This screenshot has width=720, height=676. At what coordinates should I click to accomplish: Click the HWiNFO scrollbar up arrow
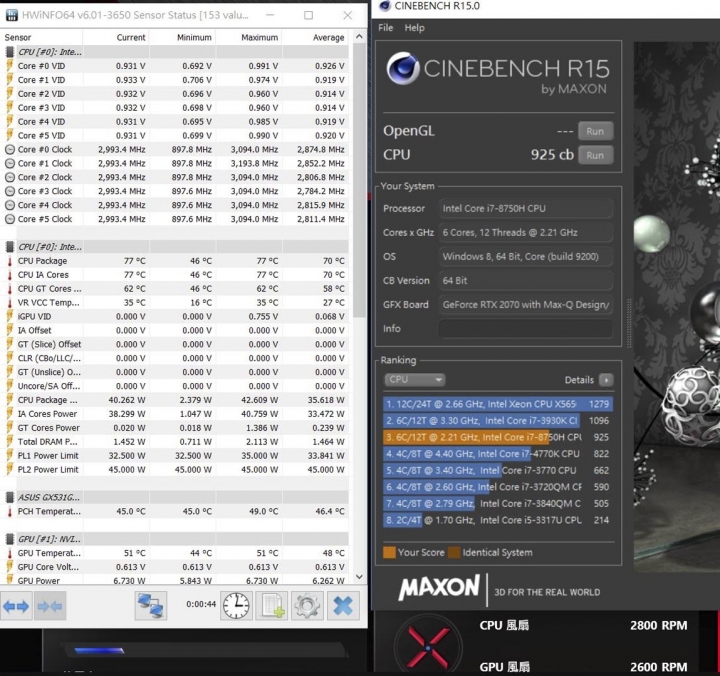[x=359, y=36]
